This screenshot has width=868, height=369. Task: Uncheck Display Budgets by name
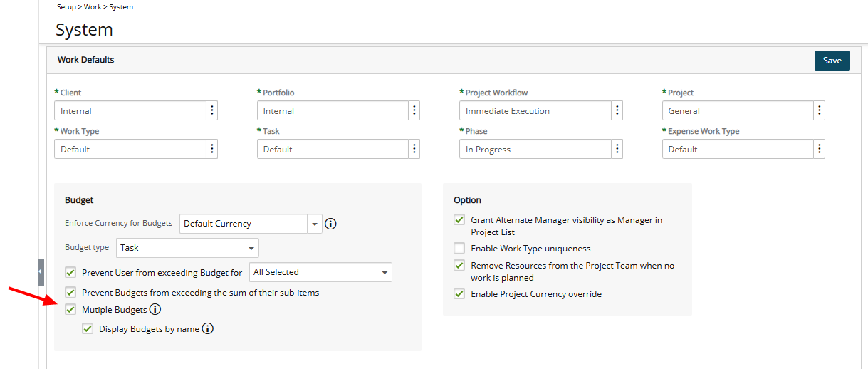click(88, 329)
